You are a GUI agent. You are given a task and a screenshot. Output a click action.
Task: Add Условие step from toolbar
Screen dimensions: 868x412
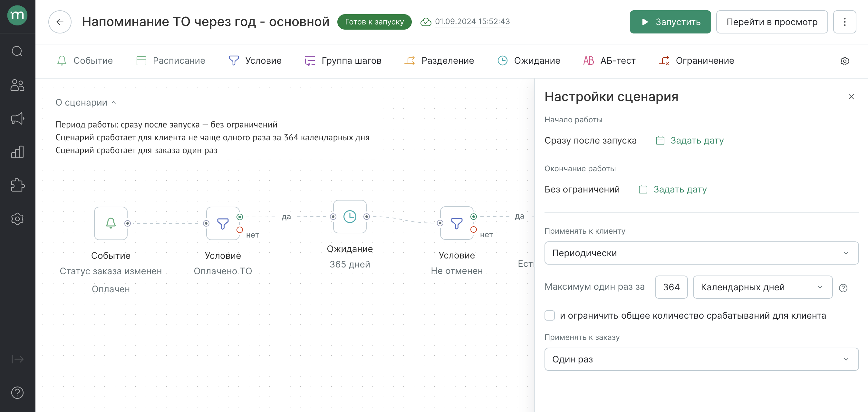[x=255, y=61]
